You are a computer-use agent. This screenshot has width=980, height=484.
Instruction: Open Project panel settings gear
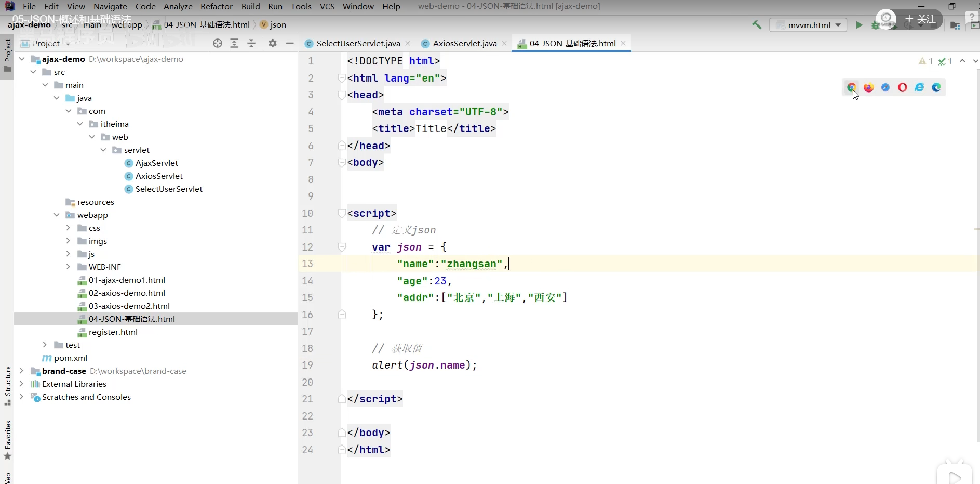(273, 44)
